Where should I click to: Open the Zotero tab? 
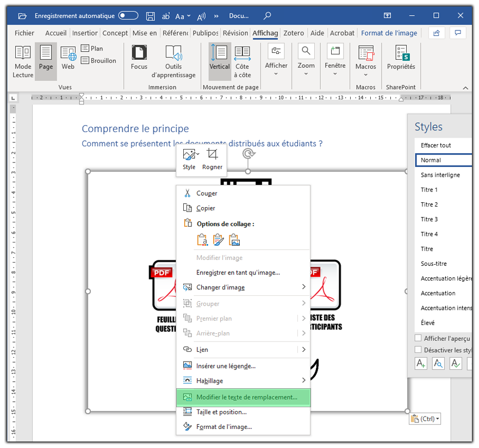click(294, 33)
